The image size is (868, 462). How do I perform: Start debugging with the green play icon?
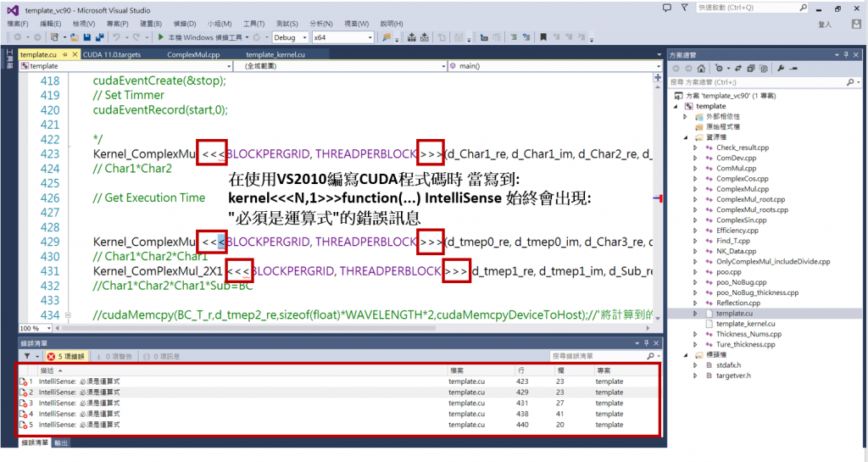pyautogui.click(x=160, y=37)
